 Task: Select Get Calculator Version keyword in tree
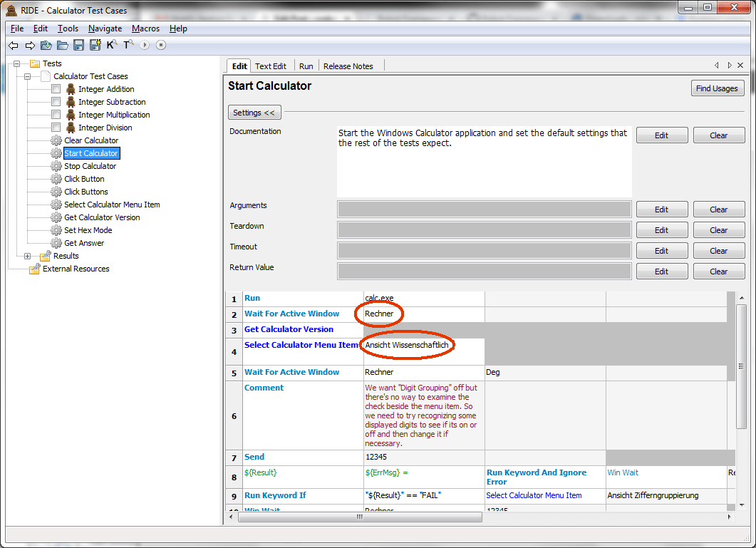pos(102,217)
